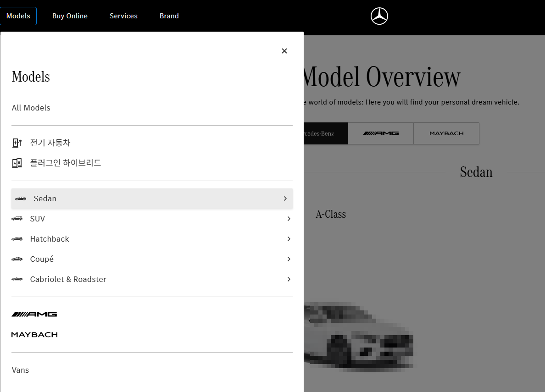Click the Sedan section heading
The height and width of the screenshot is (392, 545).
coord(476,172)
